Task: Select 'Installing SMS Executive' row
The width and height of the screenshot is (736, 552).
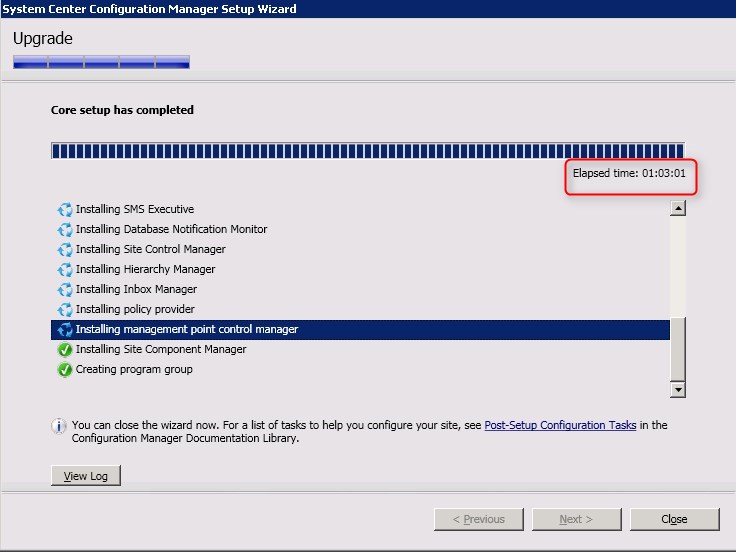Action: [x=360, y=209]
